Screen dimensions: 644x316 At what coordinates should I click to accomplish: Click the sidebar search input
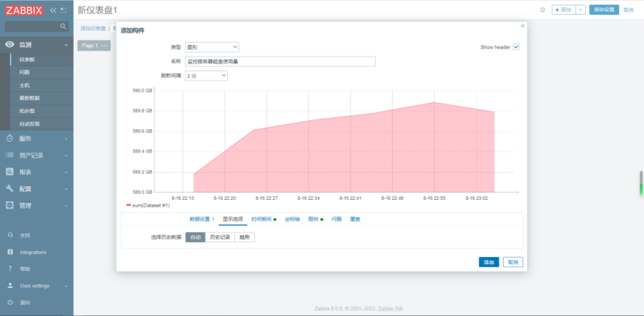tap(36, 26)
